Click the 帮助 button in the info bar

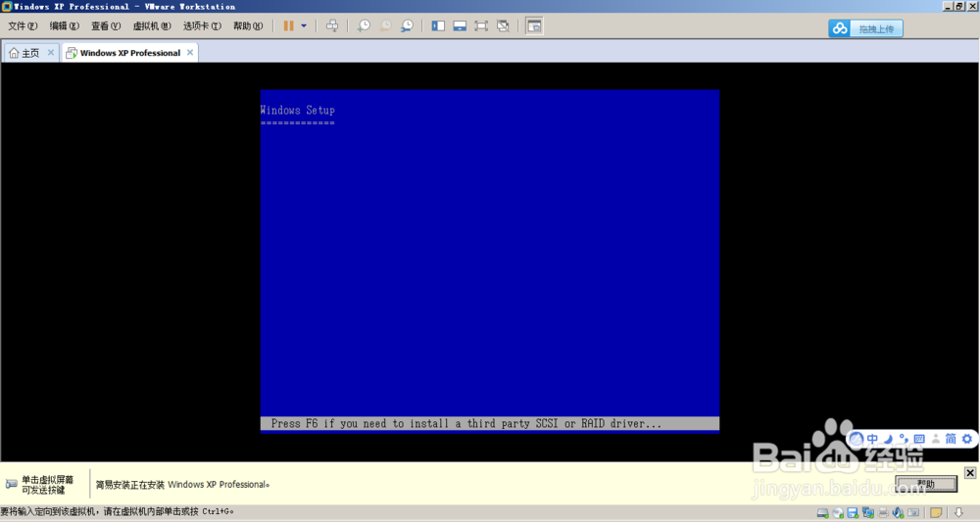(x=926, y=484)
